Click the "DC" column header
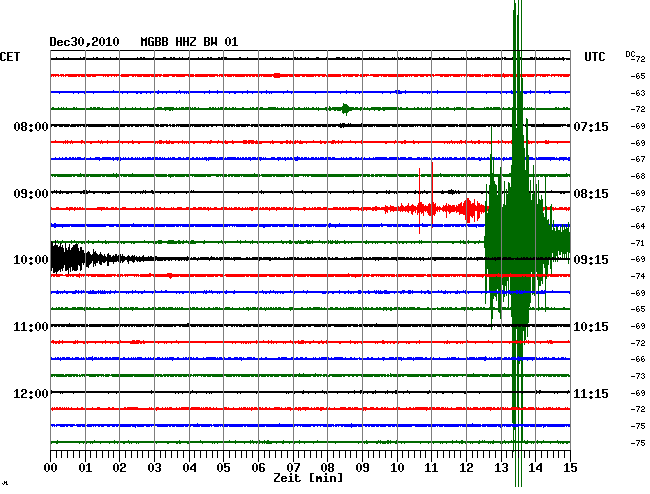 tap(630, 54)
